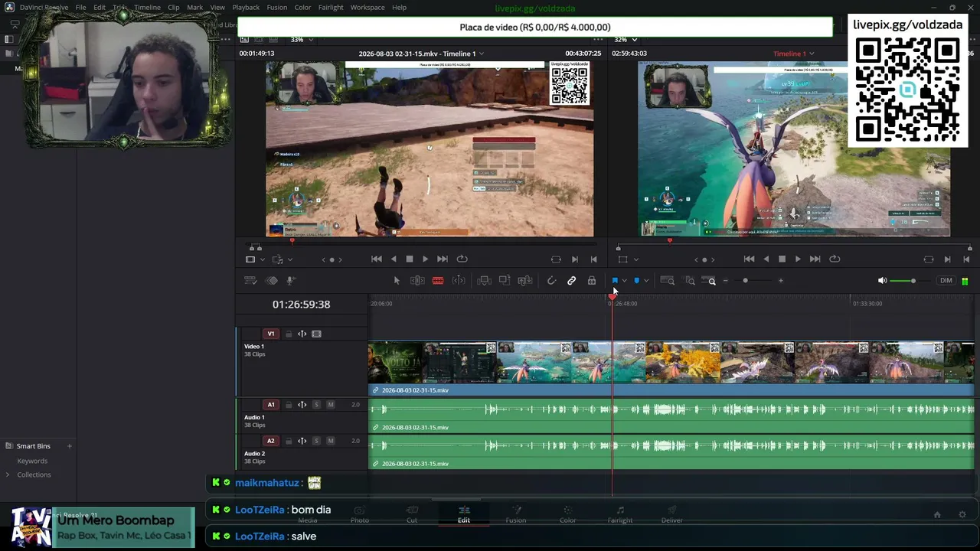Open the Fairlight menu
This screenshot has height=551, width=980.
coord(331,8)
